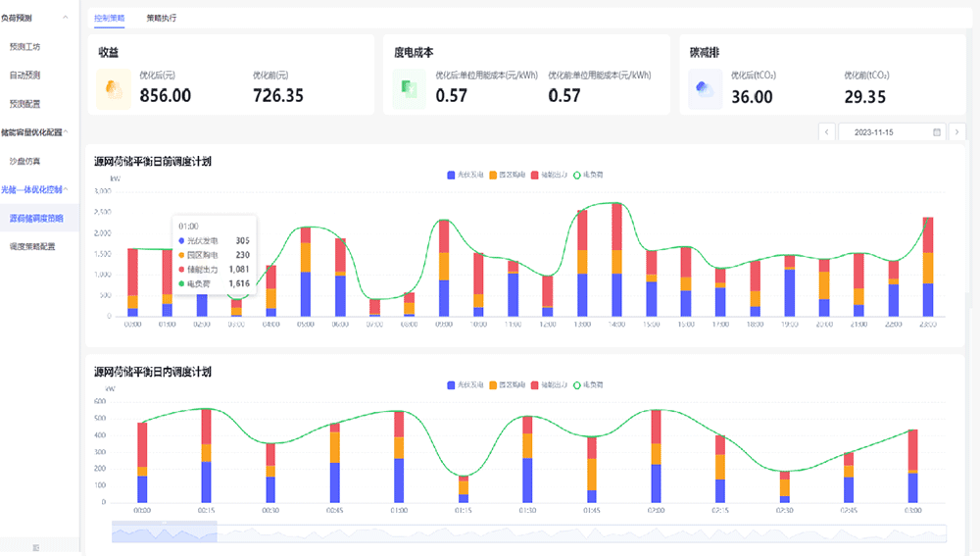Open calendar icon in date field
Image resolution: width=980 pixels, height=557 pixels.
pyautogui.click(x=937, y=131)
